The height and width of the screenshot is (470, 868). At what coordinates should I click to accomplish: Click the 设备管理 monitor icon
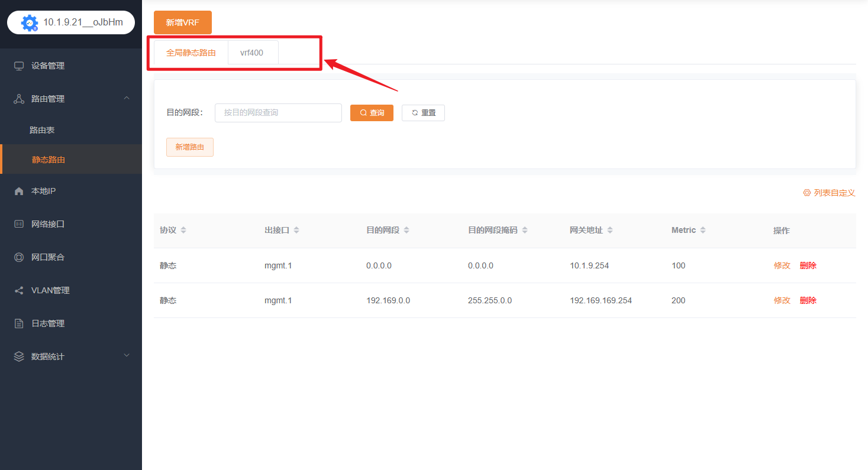[x=19, y=66]
